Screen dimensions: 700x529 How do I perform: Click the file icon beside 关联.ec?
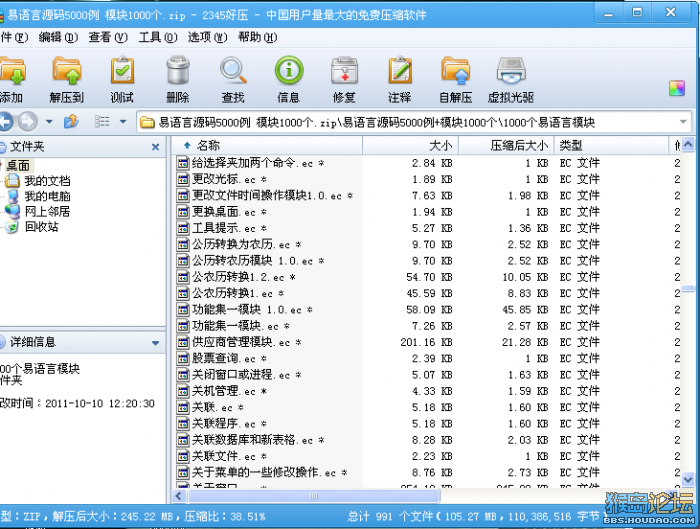click(x=183, y=408)
